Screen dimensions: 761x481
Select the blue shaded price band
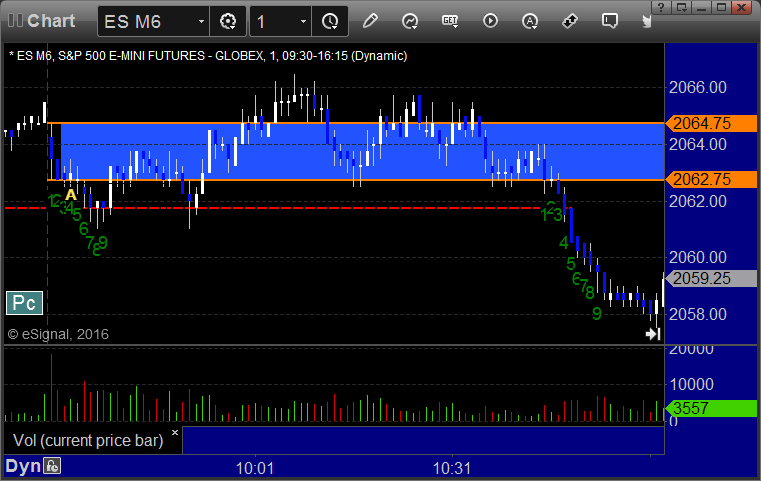pos(362,151)
